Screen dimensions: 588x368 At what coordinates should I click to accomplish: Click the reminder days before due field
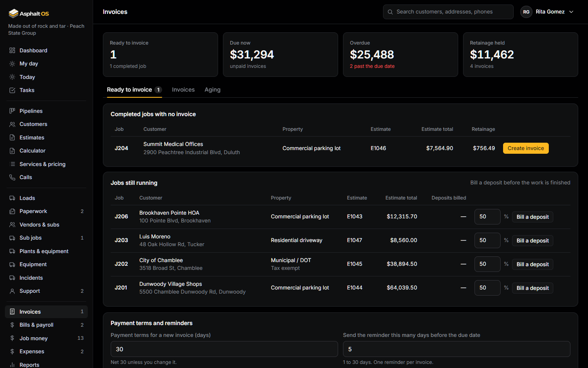(x=457, y=349)
